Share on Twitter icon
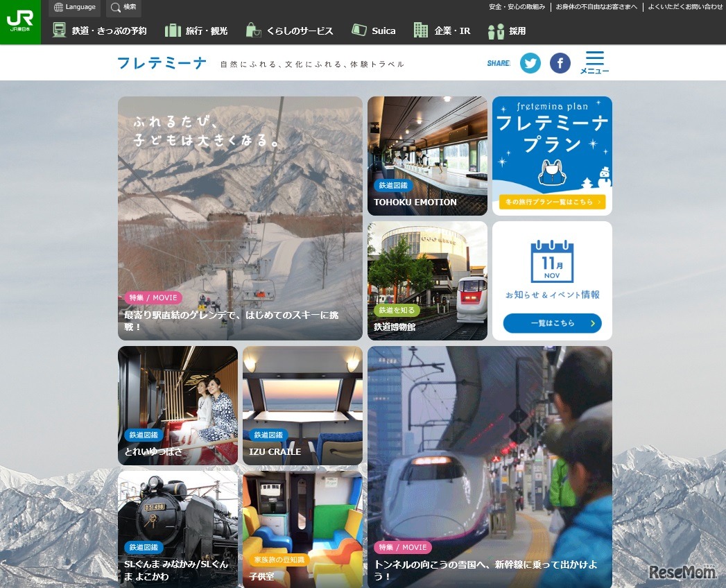Image resolution: width=726 pixels, height=588 pixels. pyautogui.click(x=530, y=63)
